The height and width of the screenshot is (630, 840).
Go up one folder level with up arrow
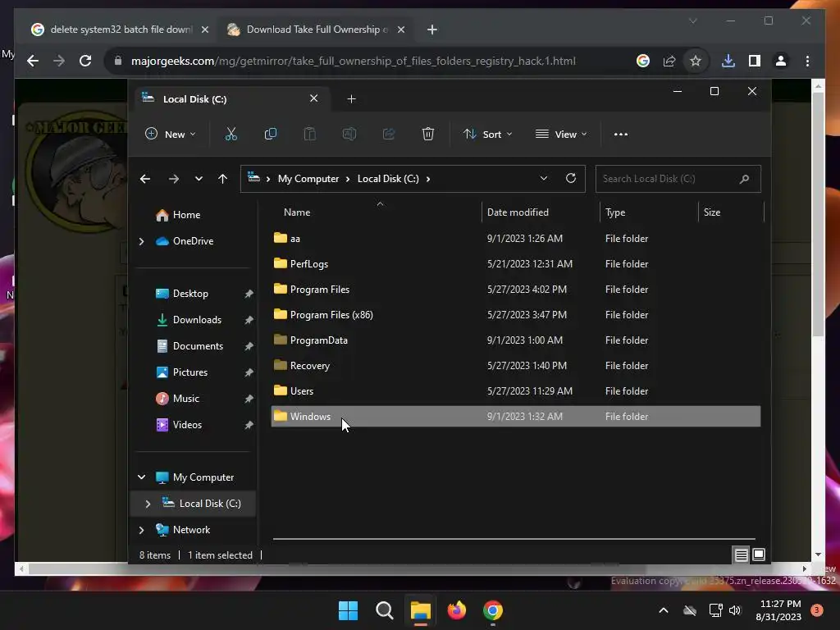point(223,179)
